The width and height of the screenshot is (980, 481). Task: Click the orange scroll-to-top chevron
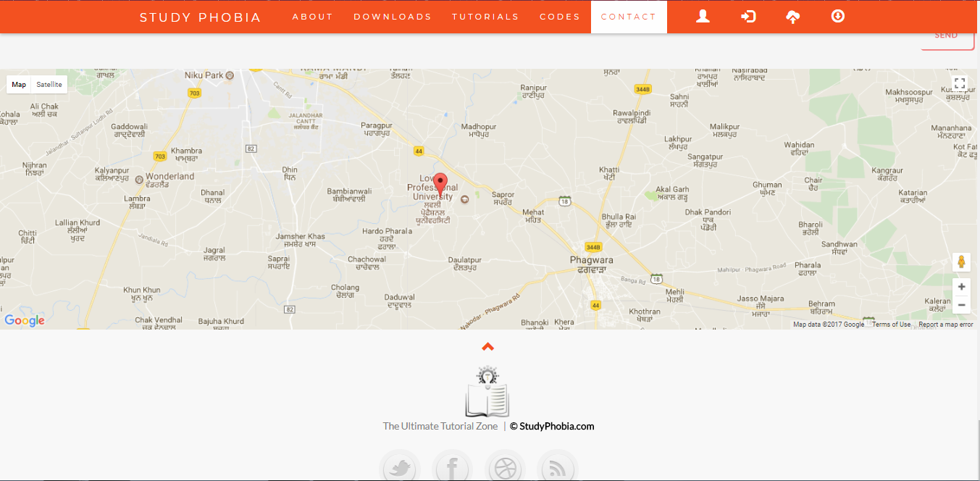click(487, 346)
